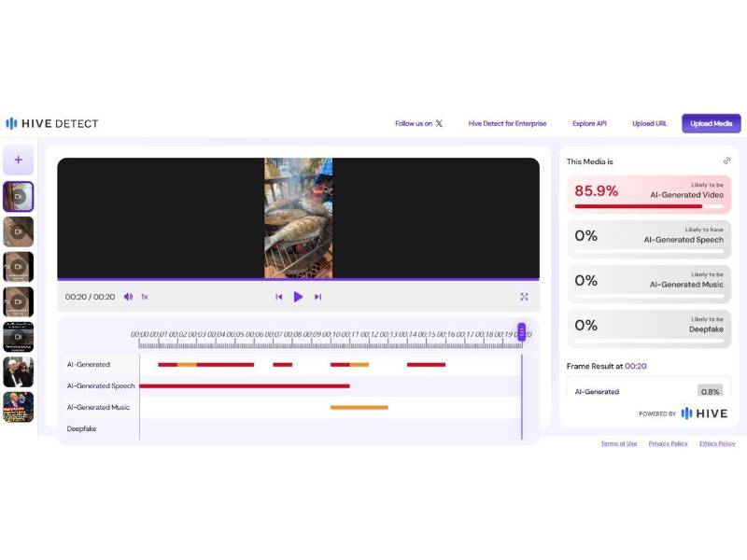The height and width of the screenshot is (560, 747).
Task: Copy share link icon beside This Media is
Action: click(x=726, y=161)
